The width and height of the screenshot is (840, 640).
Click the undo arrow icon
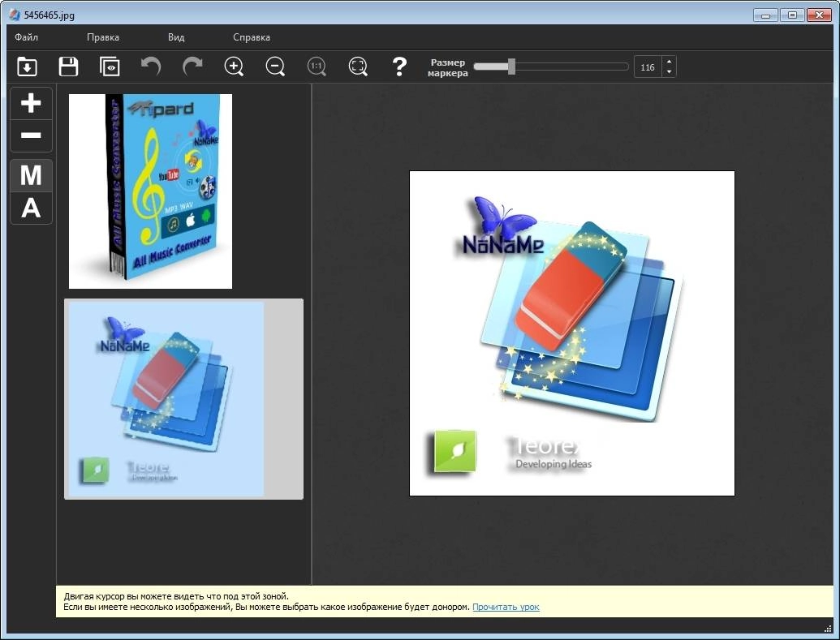[x=151, y=67]
